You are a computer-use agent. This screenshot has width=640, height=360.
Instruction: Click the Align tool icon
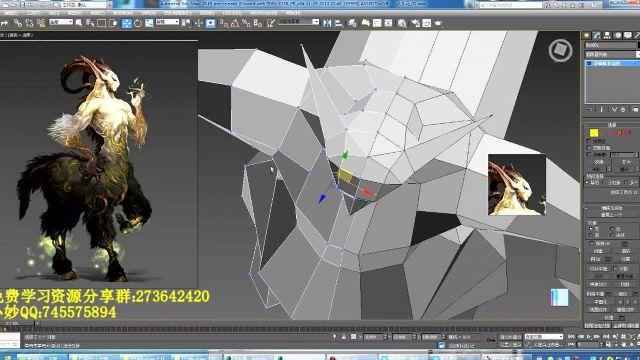[x=339, y=23]
